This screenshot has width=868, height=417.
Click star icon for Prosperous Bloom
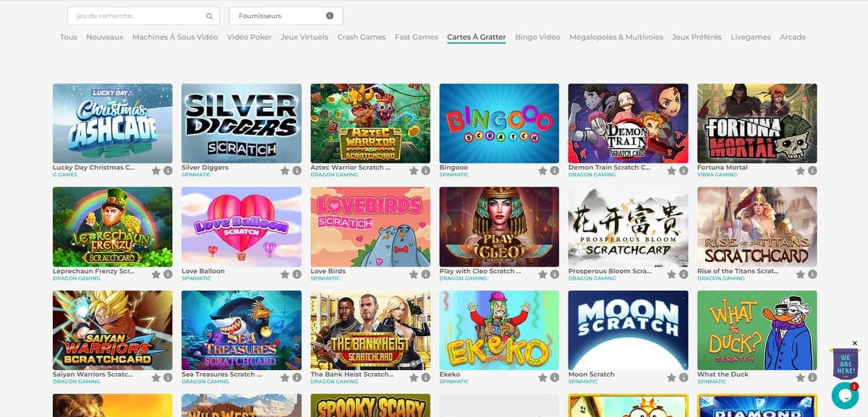671,275
